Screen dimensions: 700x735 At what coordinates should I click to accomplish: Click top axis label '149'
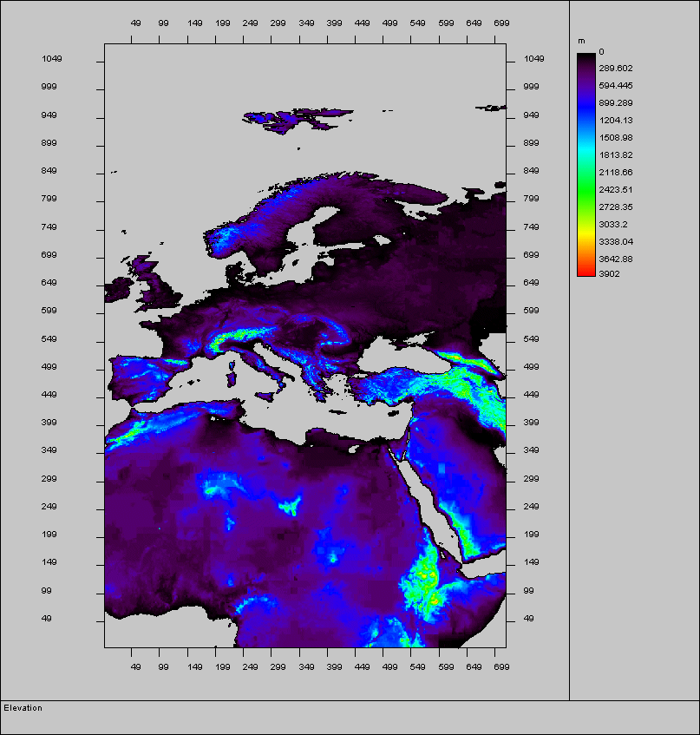tap(195, 23)
